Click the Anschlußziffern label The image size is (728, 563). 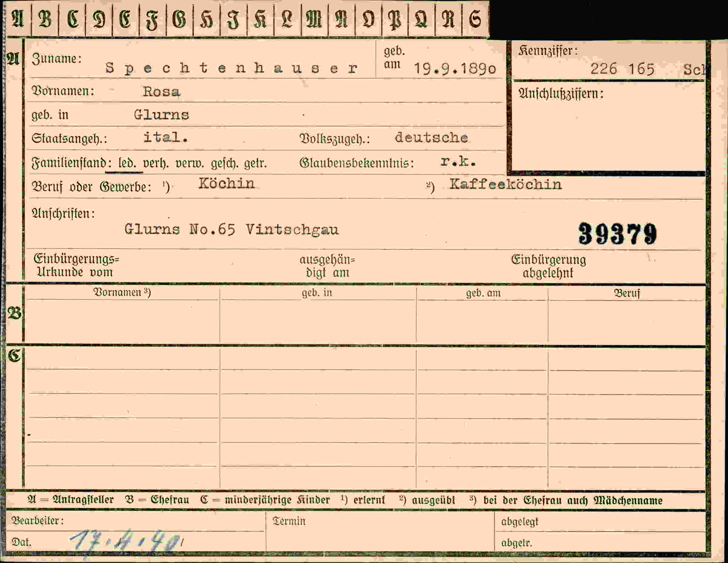click(x=561, y=94)
